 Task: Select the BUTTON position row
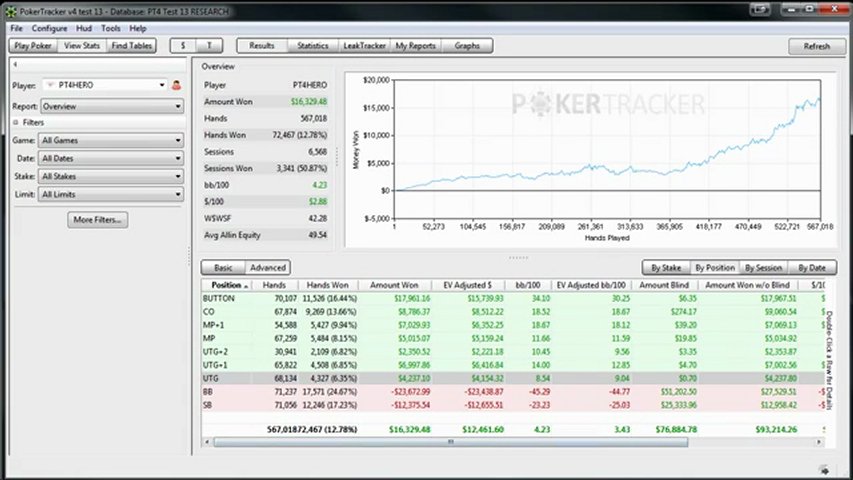point(513,298)
